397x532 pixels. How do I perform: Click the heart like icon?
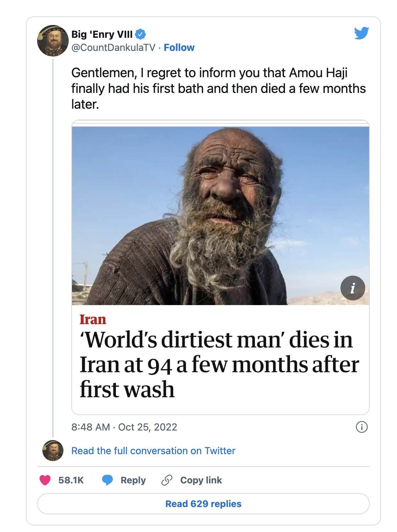click(45, 480)
